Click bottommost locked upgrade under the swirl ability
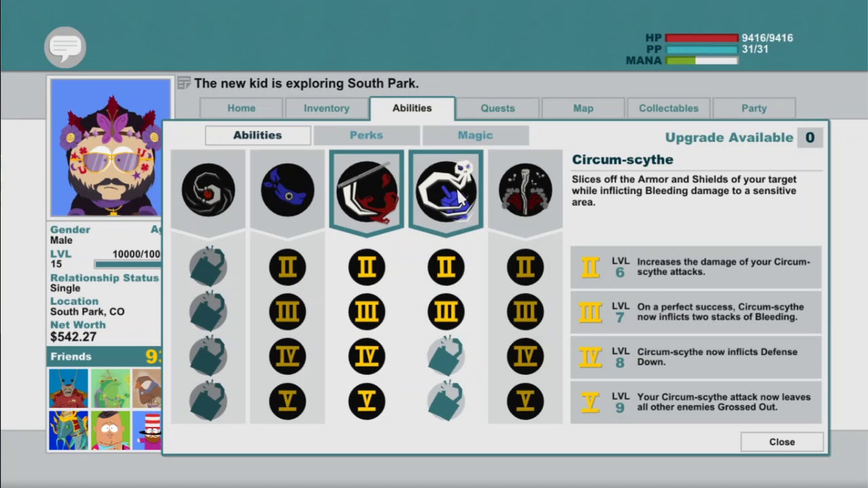 208,401
